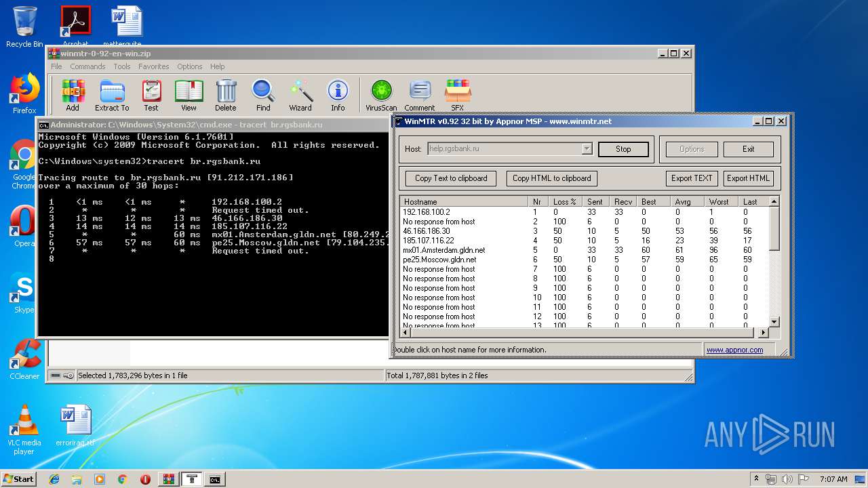Open the Favorites menu in WinRAR

(154, 66)
